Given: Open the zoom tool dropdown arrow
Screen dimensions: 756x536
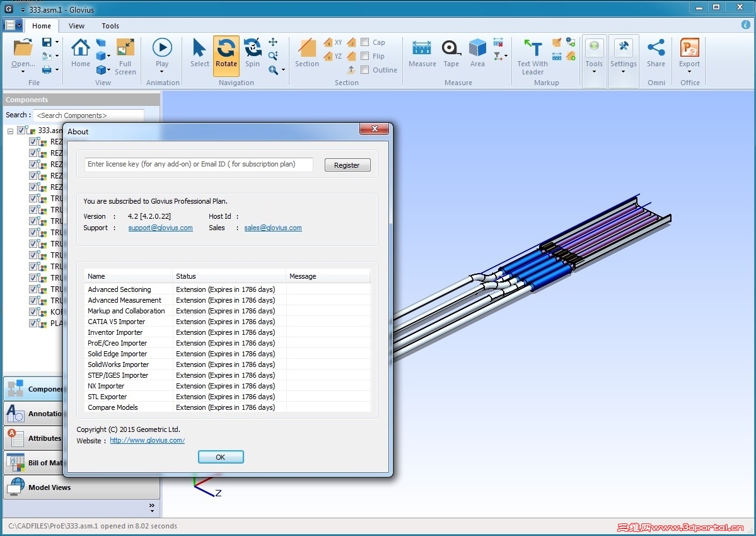Looking at the screenshot, I should click(283, 70).
